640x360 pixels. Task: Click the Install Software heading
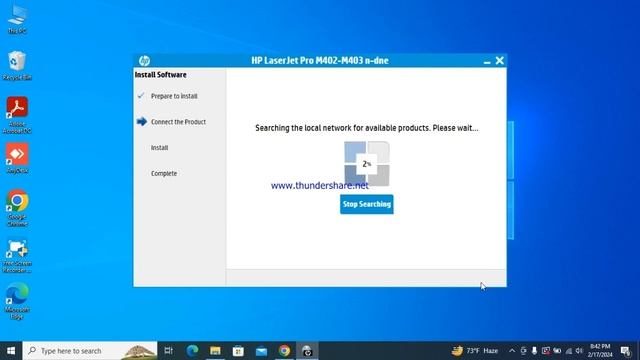[160, 75]
